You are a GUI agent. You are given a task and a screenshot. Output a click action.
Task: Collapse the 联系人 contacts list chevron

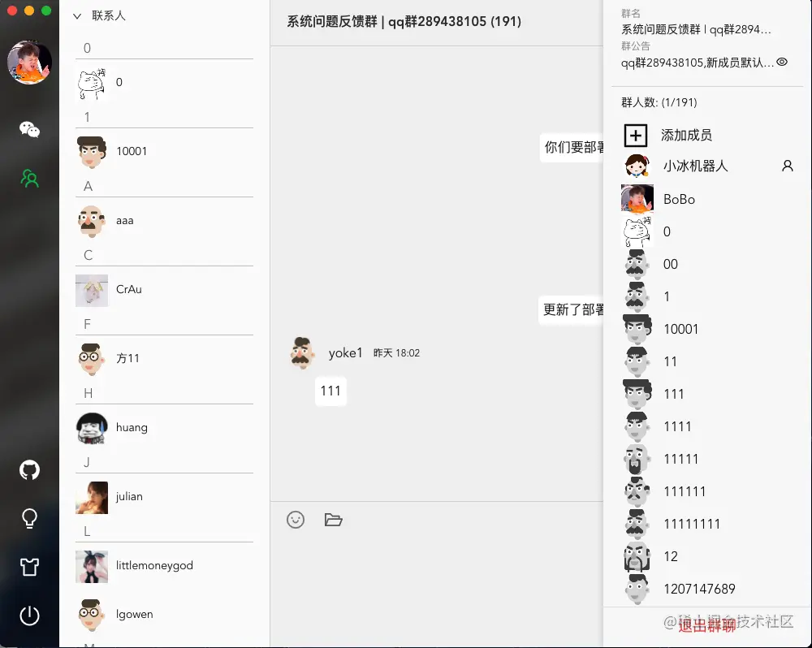pyautogui.click(x=77, y=16)
